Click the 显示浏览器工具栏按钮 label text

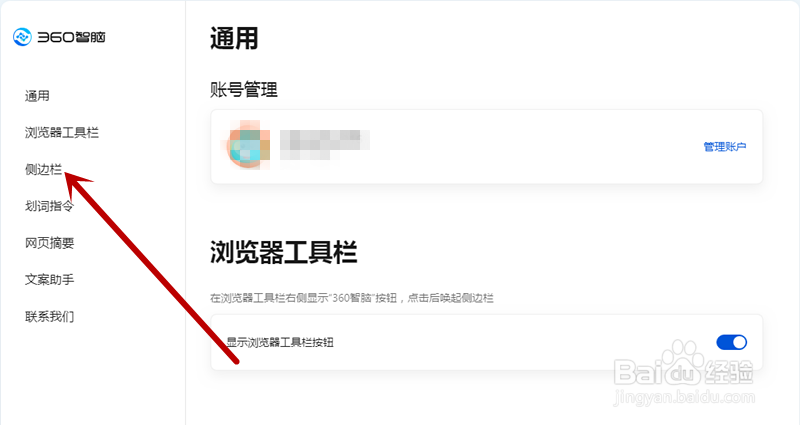pyautogui.click(x=280, y=342)
